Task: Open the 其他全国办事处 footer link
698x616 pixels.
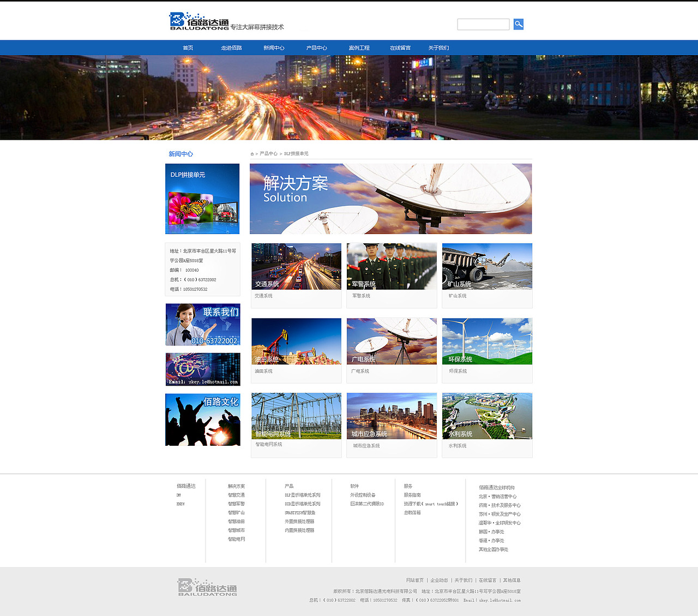Action: [x=494, y=549]
